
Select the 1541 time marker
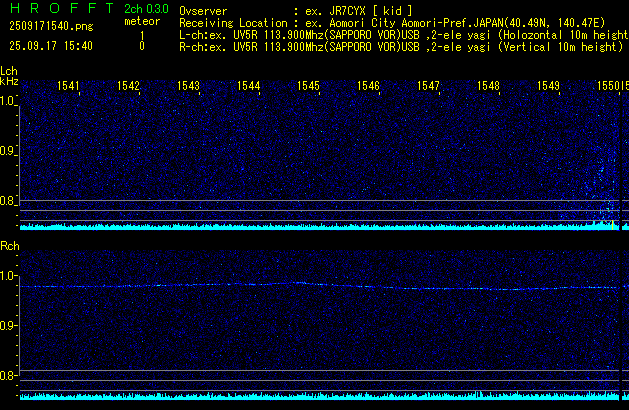(x=68, y=86)
